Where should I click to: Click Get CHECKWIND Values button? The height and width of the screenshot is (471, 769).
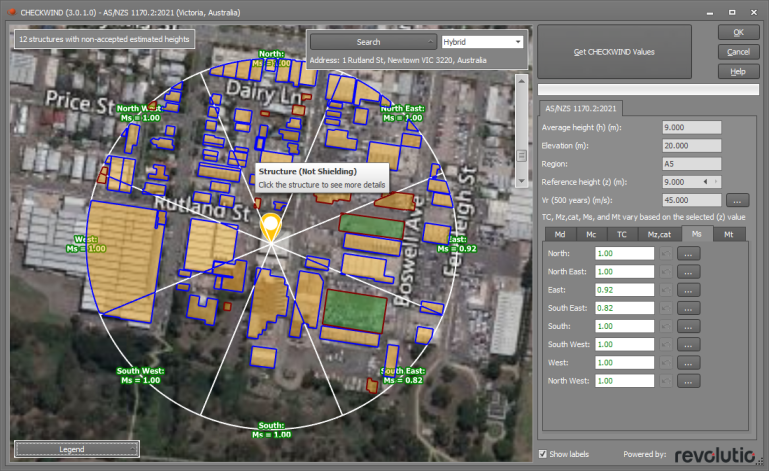coord(614,52)
